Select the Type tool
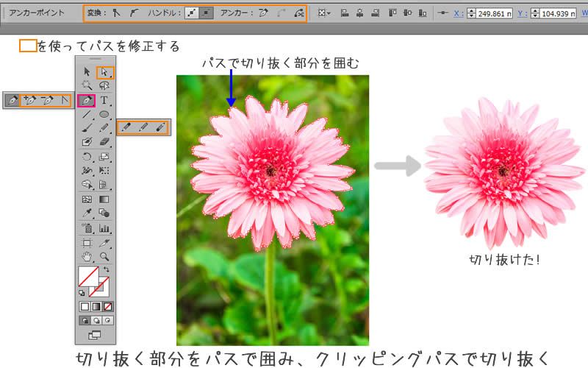The image size is (588, 368). 104,100
